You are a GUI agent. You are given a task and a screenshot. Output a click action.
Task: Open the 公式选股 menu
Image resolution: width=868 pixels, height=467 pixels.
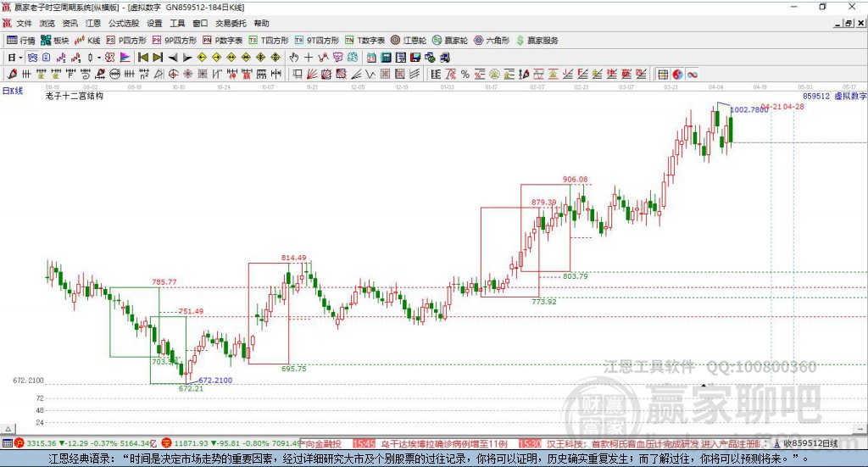(124, 23)
